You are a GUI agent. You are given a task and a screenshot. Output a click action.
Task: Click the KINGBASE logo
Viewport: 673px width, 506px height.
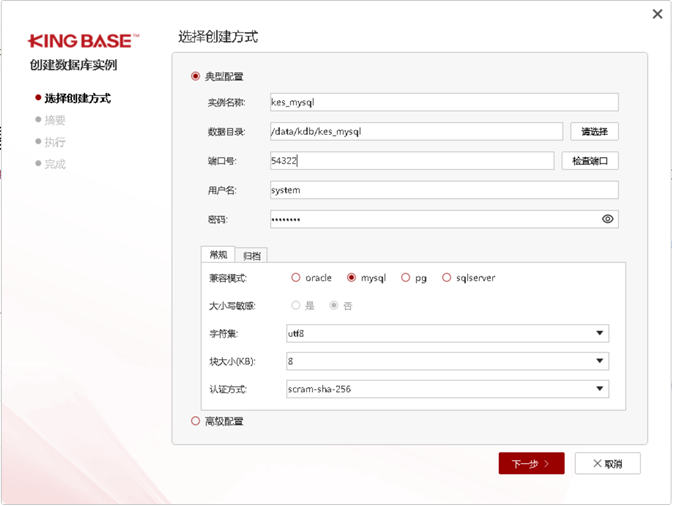click(x=83, y=41)
